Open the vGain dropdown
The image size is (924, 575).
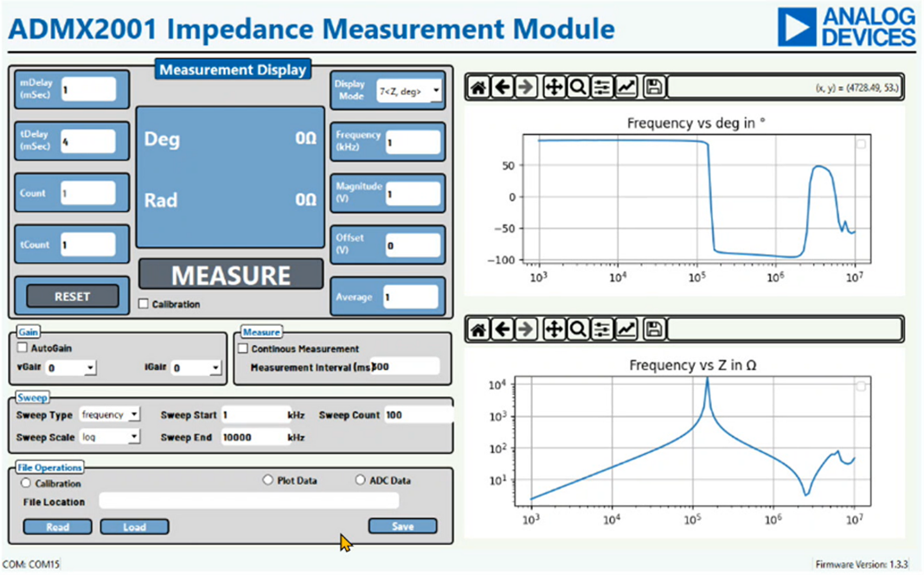click(x=71, y=368)
